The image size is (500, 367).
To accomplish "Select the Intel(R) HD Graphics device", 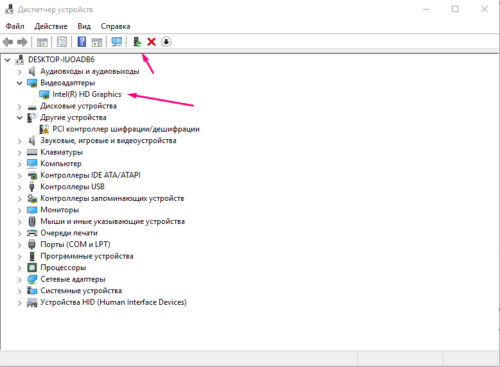I will click(x=87, y=95).
